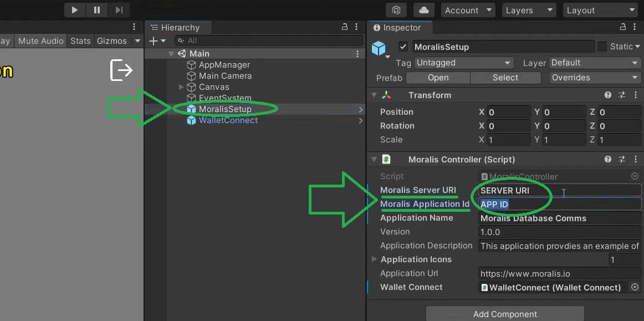Open cloud services icon
644x321 pixels.
(423, 10)
